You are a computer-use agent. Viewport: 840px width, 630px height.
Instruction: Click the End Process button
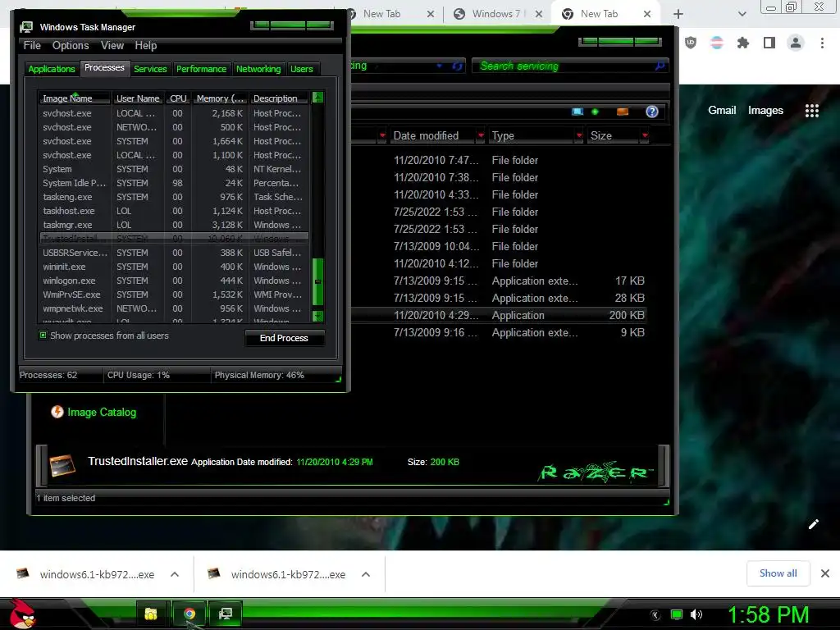point(284,338)
